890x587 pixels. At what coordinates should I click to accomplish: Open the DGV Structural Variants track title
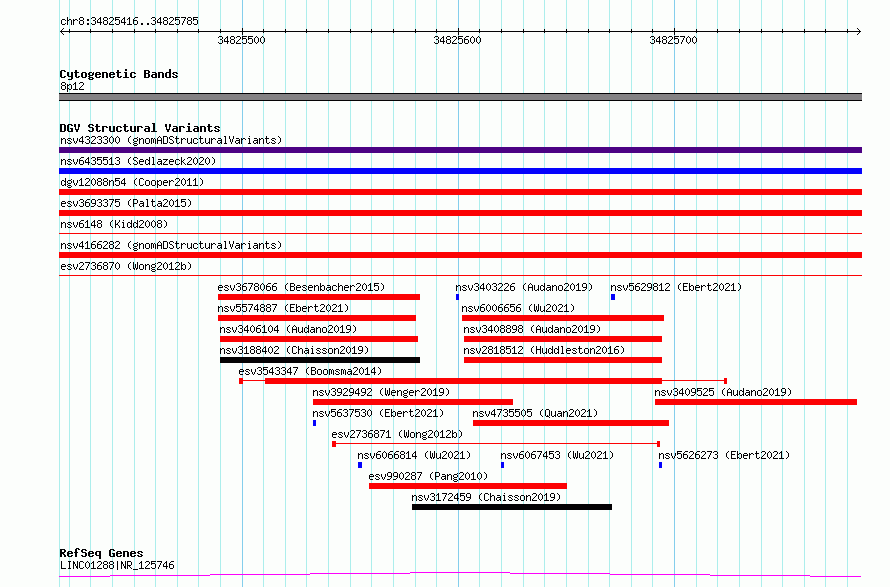(x=140, y=128)
